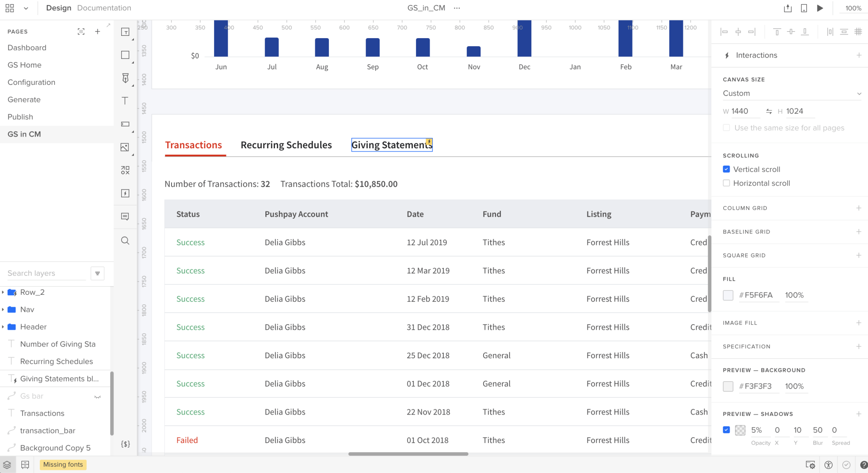Select the Text tool in toolbar
868x473 pixels.
click(125, 101)
